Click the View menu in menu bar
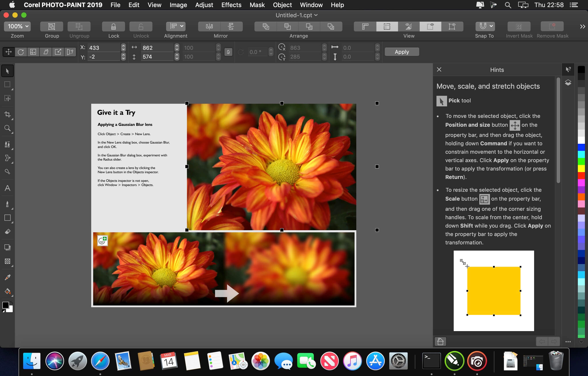Viewport: 588px width, 376px height. pyautogui.click(x=154, y=5)
